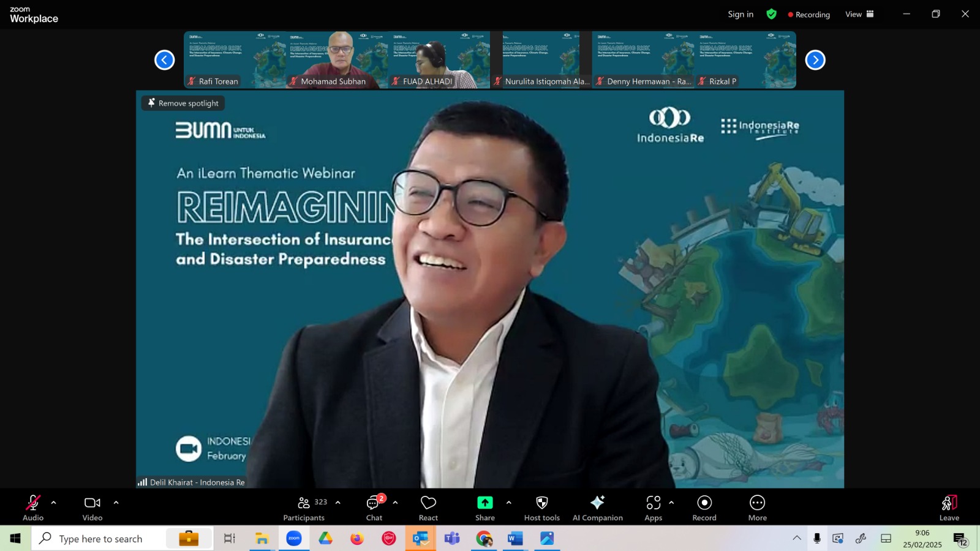The height and width of the screenshot is (551, 980).
Task: Open notification center
Action: click(960, 539)
